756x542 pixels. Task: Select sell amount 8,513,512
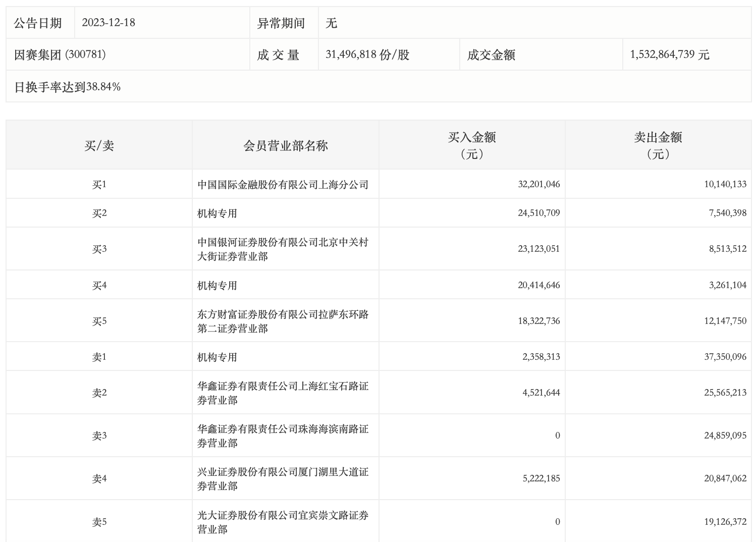tap(728, 249)
